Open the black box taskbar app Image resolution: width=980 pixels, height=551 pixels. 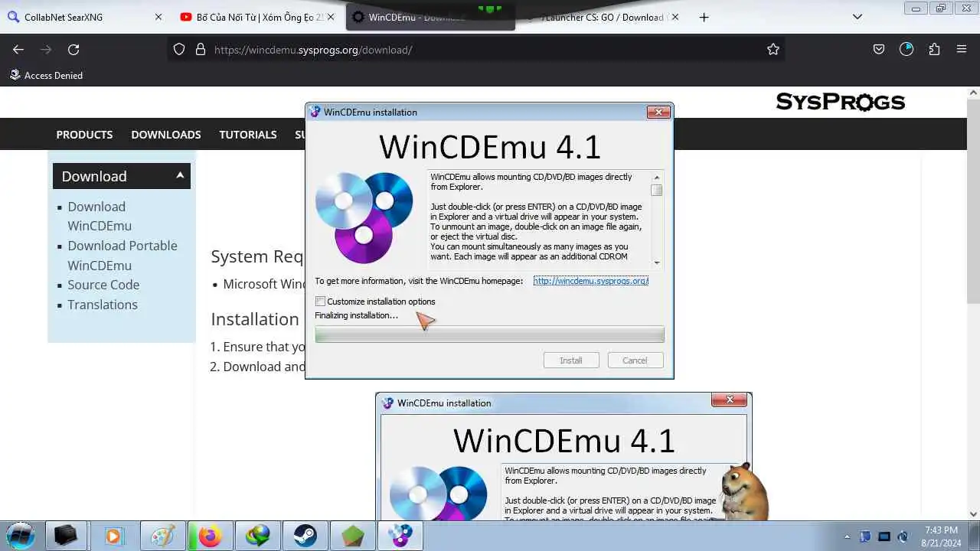pyautogui.click(x=66, y=536)
